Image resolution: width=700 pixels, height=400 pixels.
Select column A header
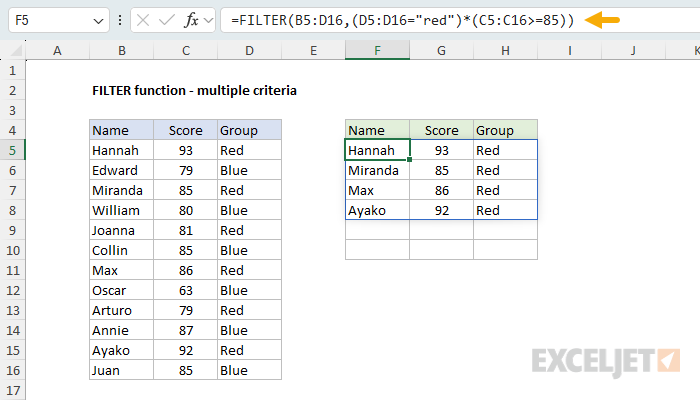57,50
